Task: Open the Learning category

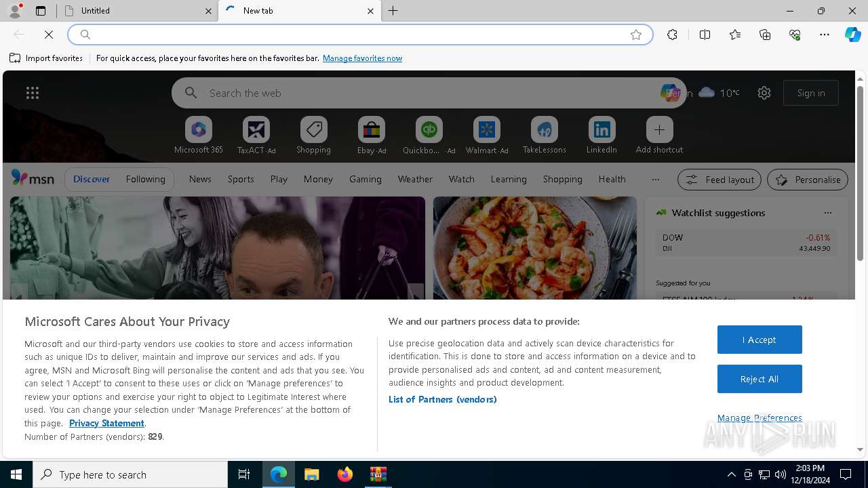Action: pyautogui.click(x=509, y=179)
